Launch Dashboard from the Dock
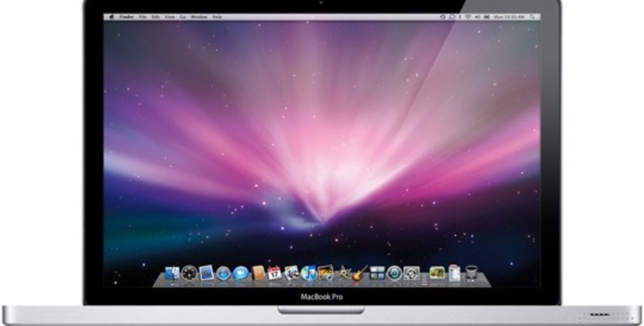 pos(189,273)
